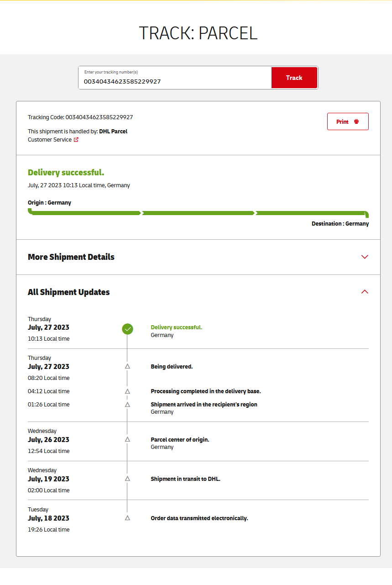The height and width of the screenshot is (585, 392).
Task: Open the Customer Service link
Action: 50,140
